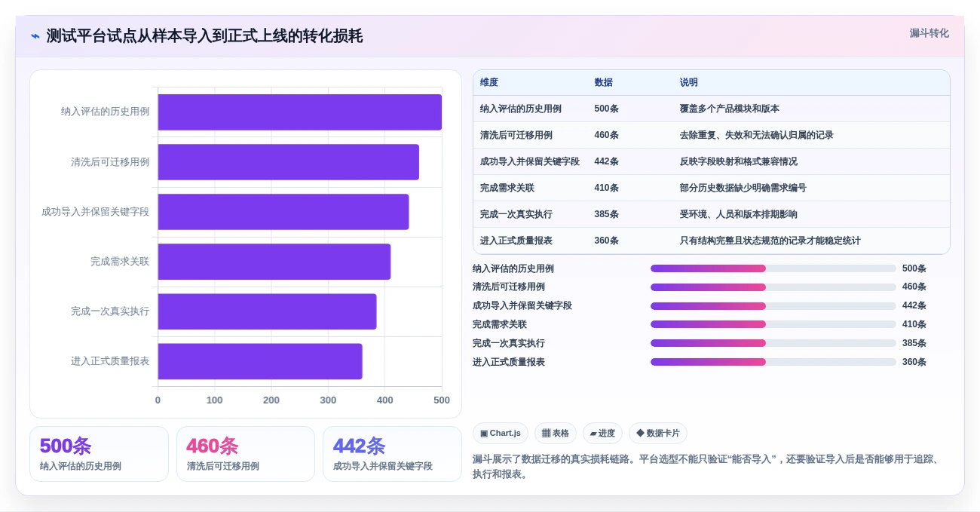Click table cell 完成一次真实执行
The width and height of the screenshot is (980, 512).
point(516,214)
